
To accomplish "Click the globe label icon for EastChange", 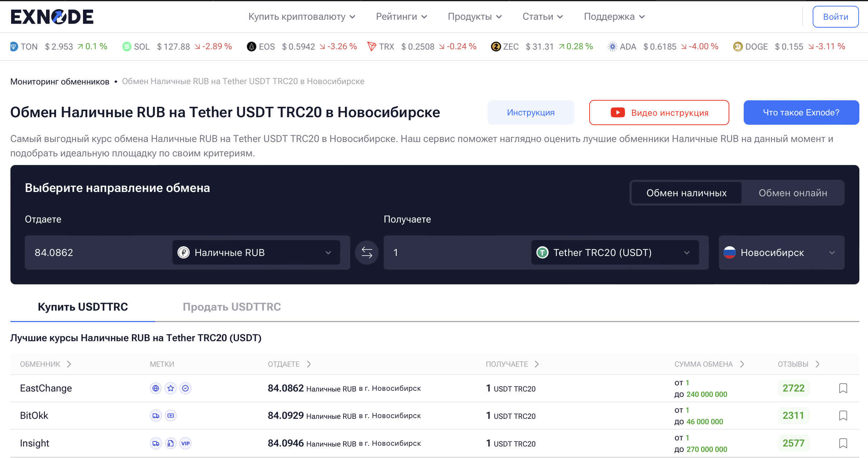I will pos(156,388).
